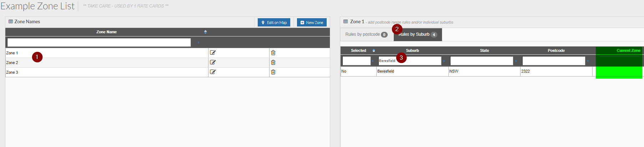This screenshot has height=147, width=644.
Task: Clear the Suburb filter x
Action: point(444,61)
